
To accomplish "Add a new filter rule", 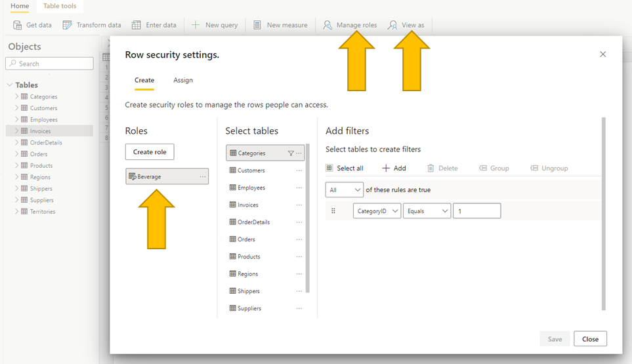I will pos(394,168).
